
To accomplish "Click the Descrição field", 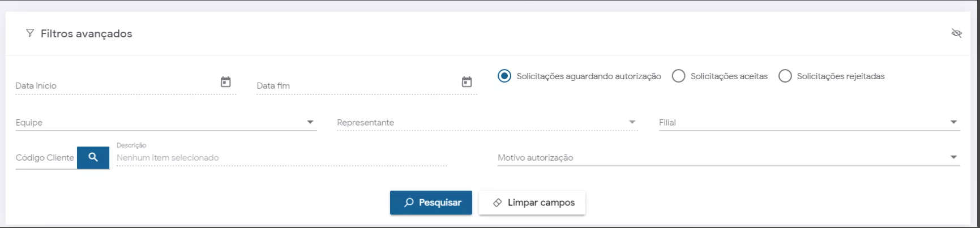I will [x=281, y=158].
